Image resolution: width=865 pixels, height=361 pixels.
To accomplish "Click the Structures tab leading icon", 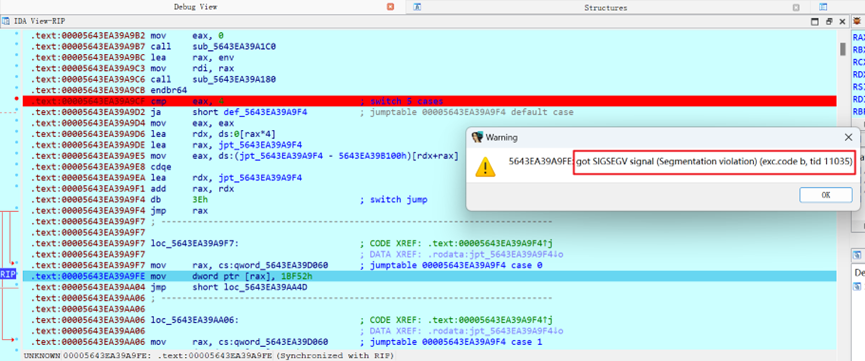I will (x=418, y=7).
